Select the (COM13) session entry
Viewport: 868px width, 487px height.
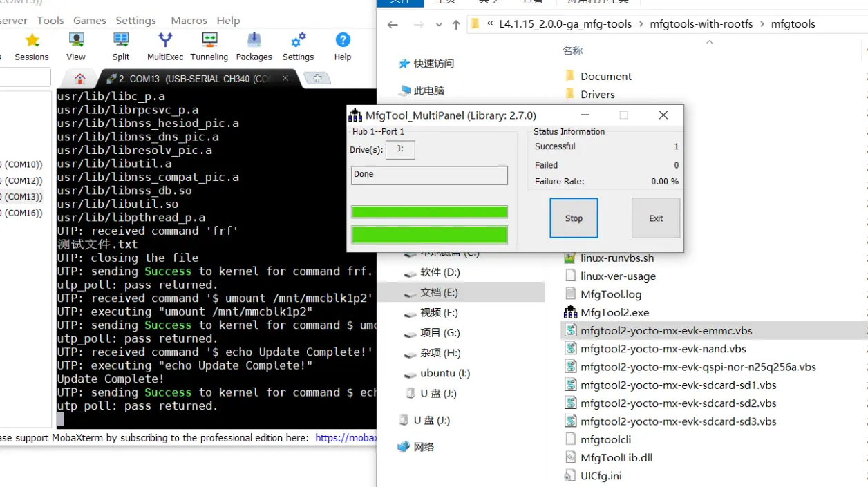tap(22, 197)
